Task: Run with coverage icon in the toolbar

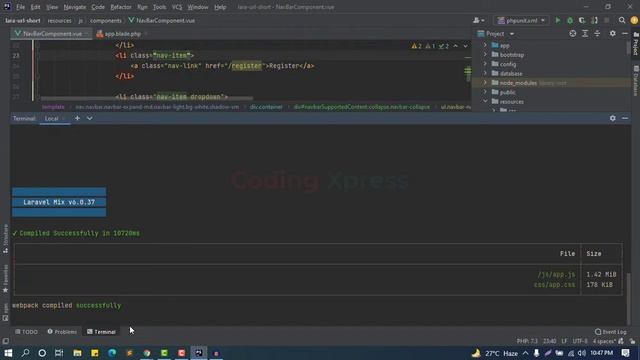Action: [x=582, y=20]
